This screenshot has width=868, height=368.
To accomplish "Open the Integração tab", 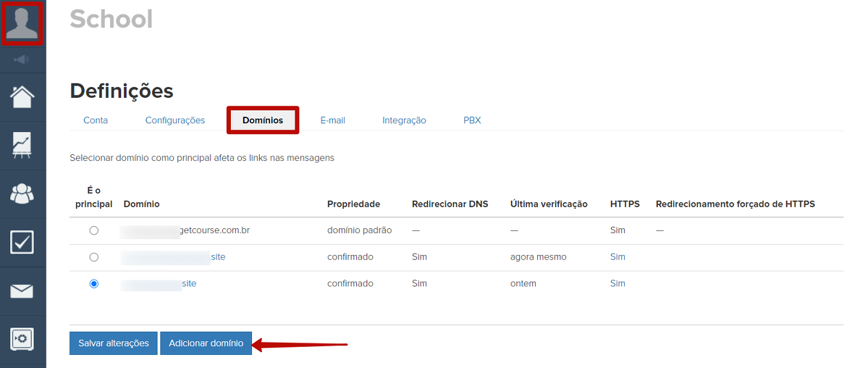I will coord(404,120).
